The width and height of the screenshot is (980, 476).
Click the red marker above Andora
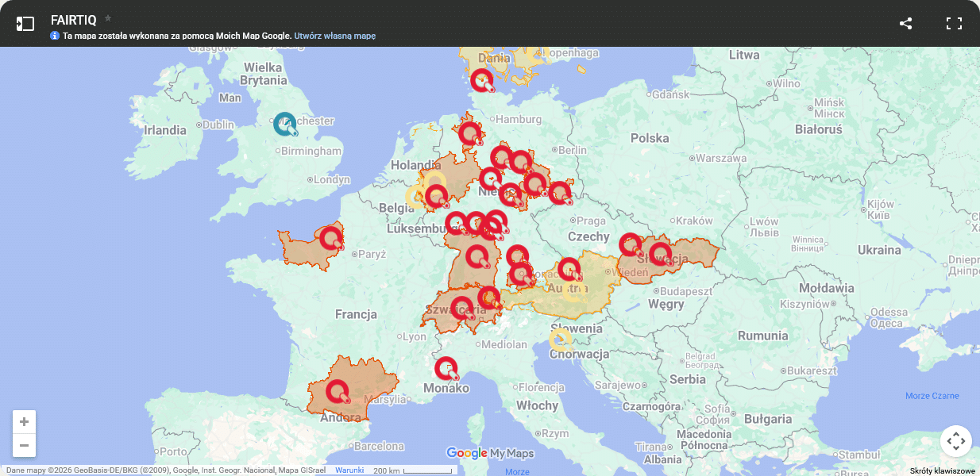coord(338,390)
